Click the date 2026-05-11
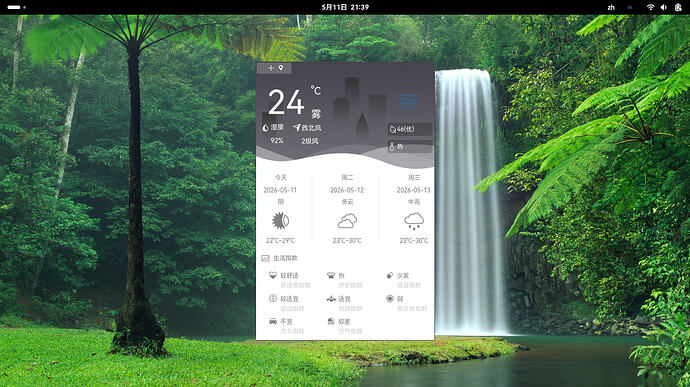This screenshot has width=690, height=387. 280,190
